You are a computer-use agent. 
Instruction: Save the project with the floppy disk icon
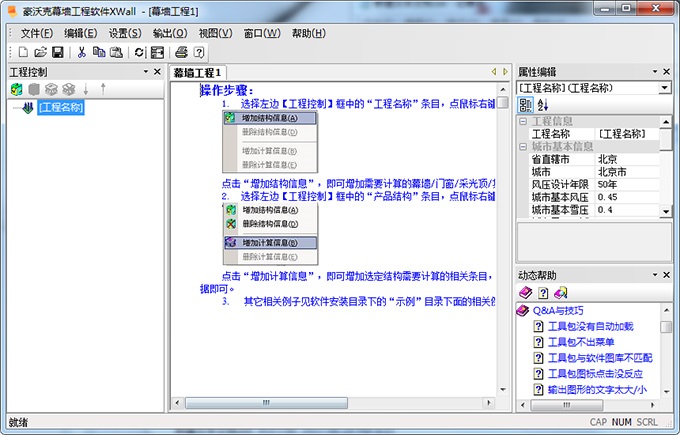tap(58, 52)
